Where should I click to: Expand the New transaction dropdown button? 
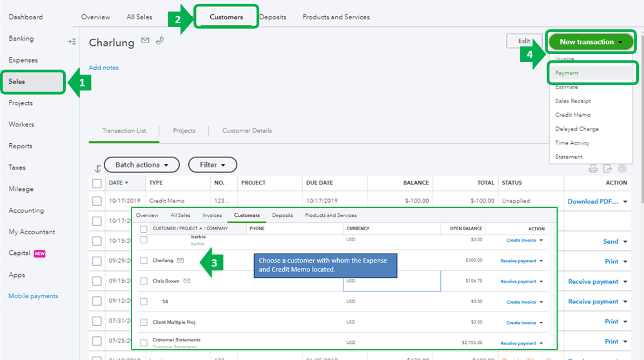591,42
